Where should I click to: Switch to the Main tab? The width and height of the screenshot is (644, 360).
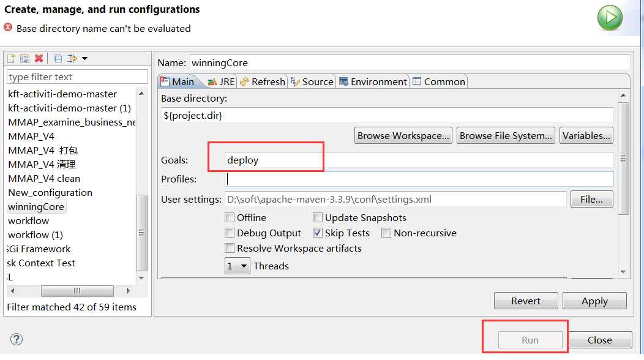click(x=178, y=82)
